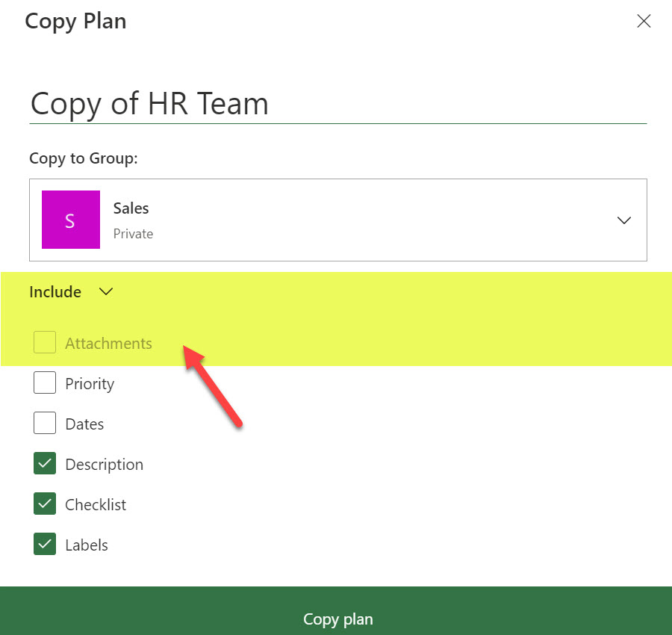Image resolution: width=672 pixels, height=635 pixels.
Task: Click the Priority label text
Action: pyautogui.click(x=89, y=383)
